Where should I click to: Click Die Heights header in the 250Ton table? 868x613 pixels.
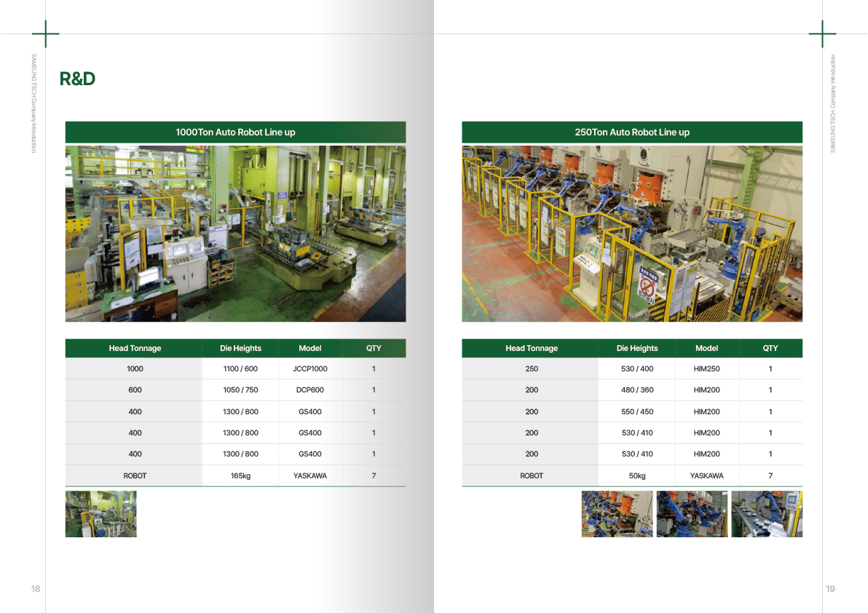[x=636, y=348]
